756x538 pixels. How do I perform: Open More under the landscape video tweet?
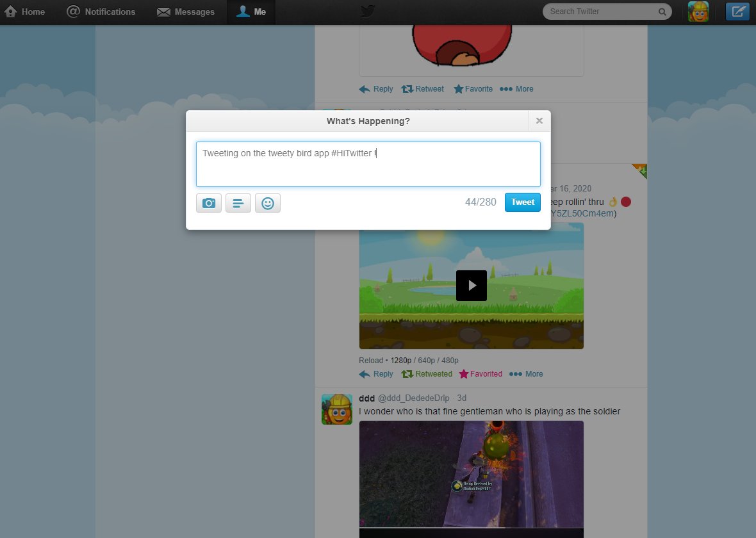[x=526, y=374]
